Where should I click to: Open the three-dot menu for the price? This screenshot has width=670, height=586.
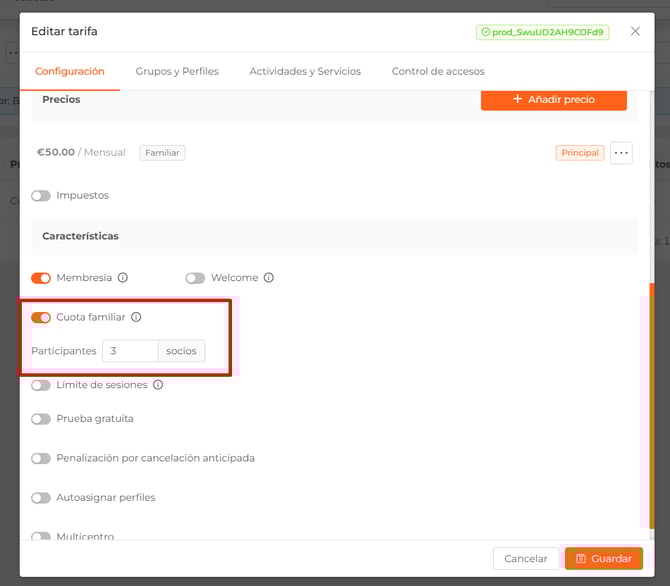(621, 153)
